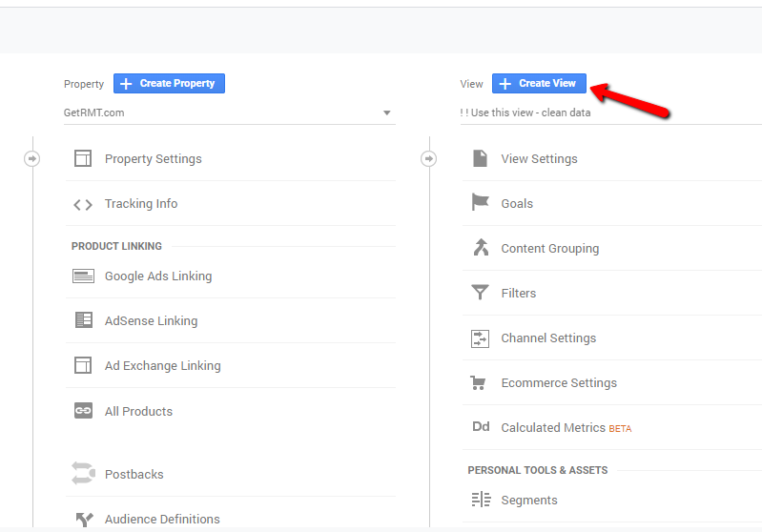
Task: Expand Channel Settings
Action: point(548,338)
